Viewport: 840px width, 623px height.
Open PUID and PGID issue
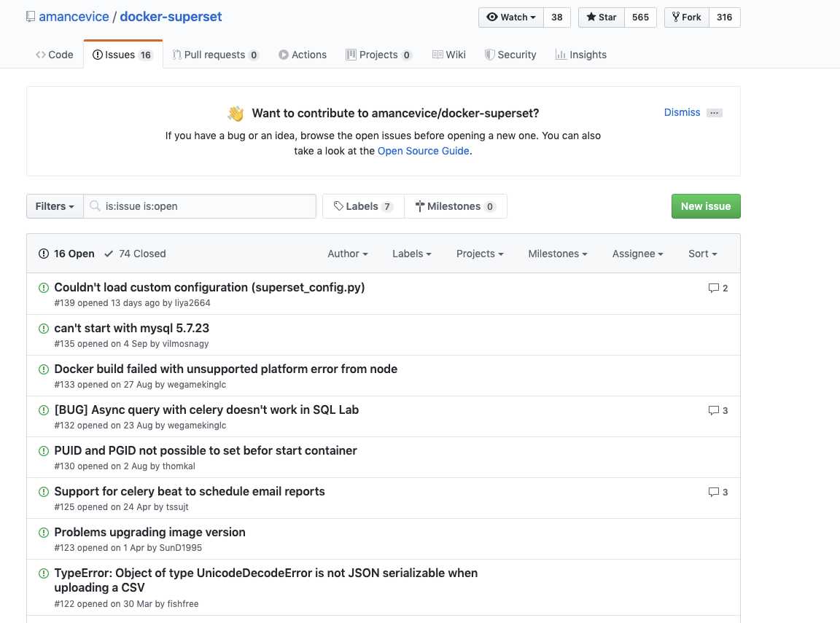point(205,450)
